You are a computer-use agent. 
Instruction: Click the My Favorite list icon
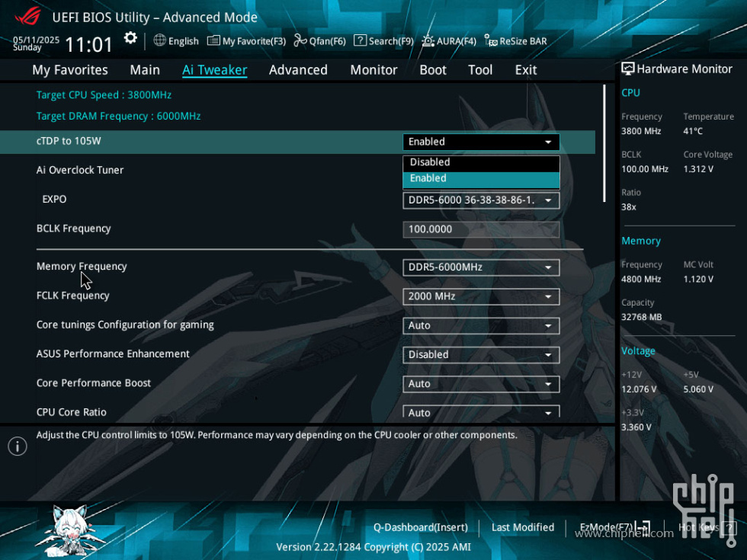(x=213, y=40)
